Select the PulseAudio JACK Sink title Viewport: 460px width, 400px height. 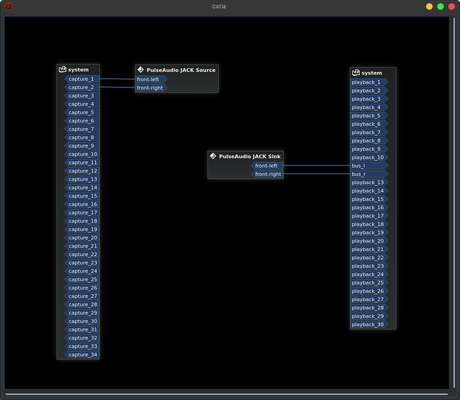coord(250,156)
